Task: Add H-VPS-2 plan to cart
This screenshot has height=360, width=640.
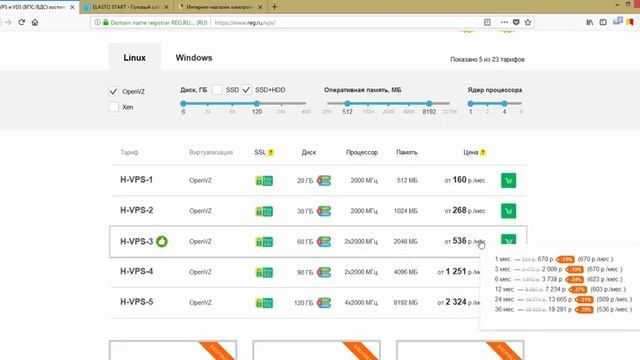Action: point(508,211)
